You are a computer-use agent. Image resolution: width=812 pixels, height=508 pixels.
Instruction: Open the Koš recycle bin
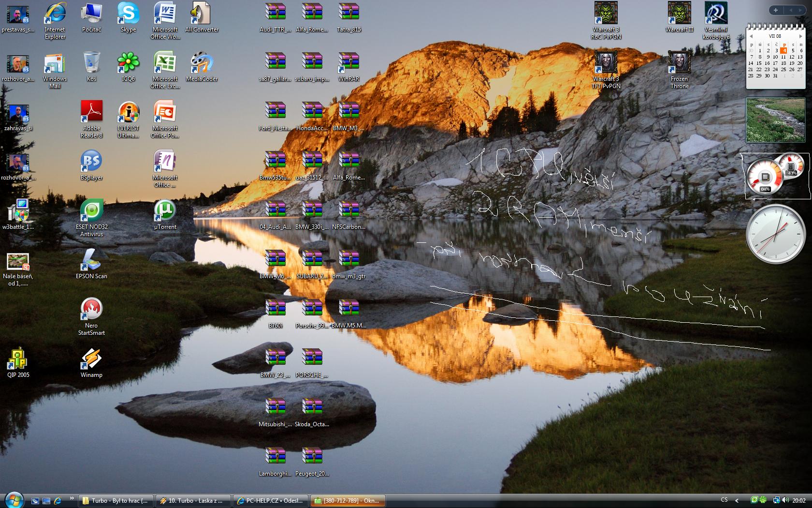click(91, 64)
